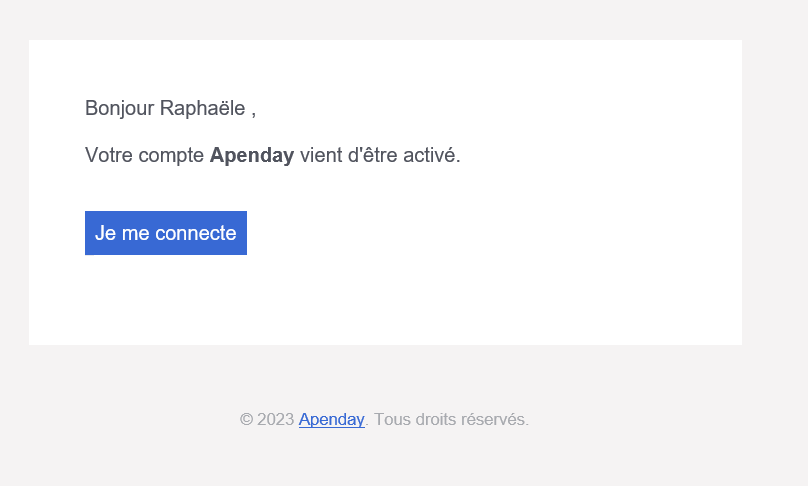Click the 'Votre compte' text
Viewport: 808px width, 486px height.
[x=145, y=155]
